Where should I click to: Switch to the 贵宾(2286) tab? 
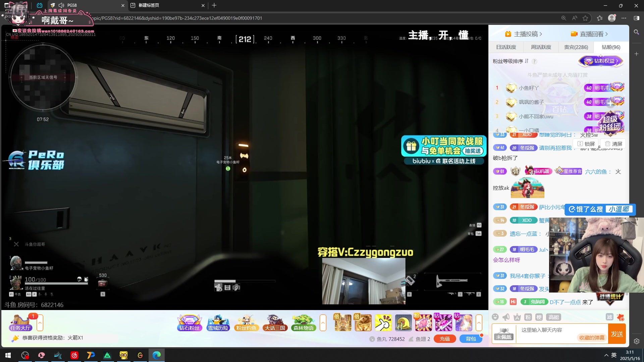coord(576,47)
